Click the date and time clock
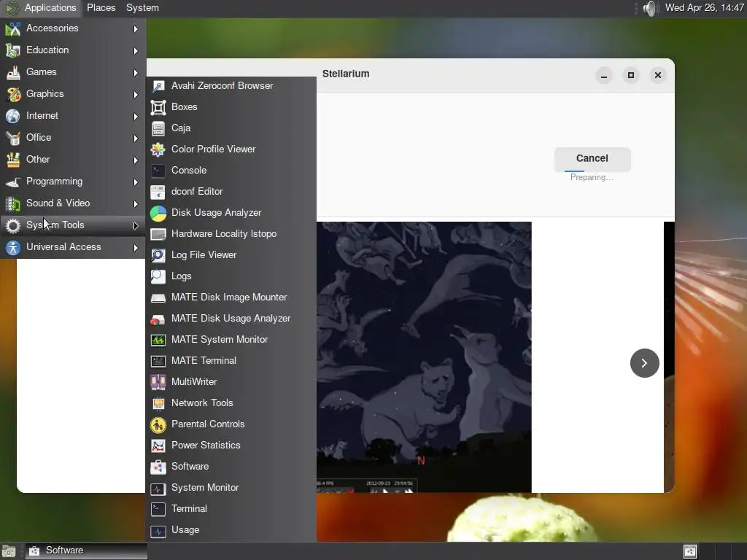The image size is (747, 560). 704,7
